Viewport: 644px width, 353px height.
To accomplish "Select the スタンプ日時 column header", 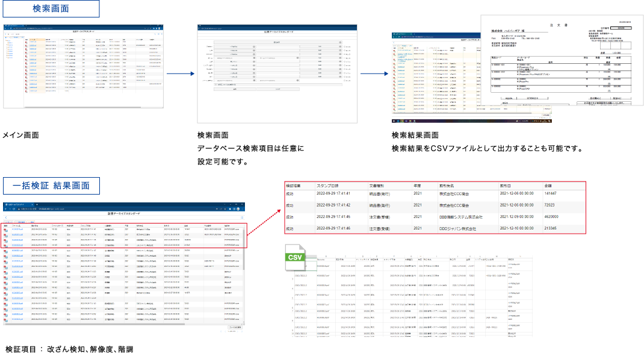I will (328, 186).
